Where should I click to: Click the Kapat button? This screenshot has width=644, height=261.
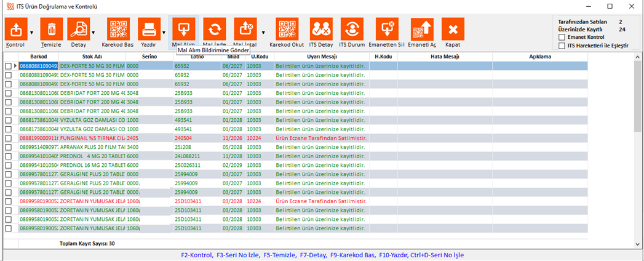(x=453, y=29)
